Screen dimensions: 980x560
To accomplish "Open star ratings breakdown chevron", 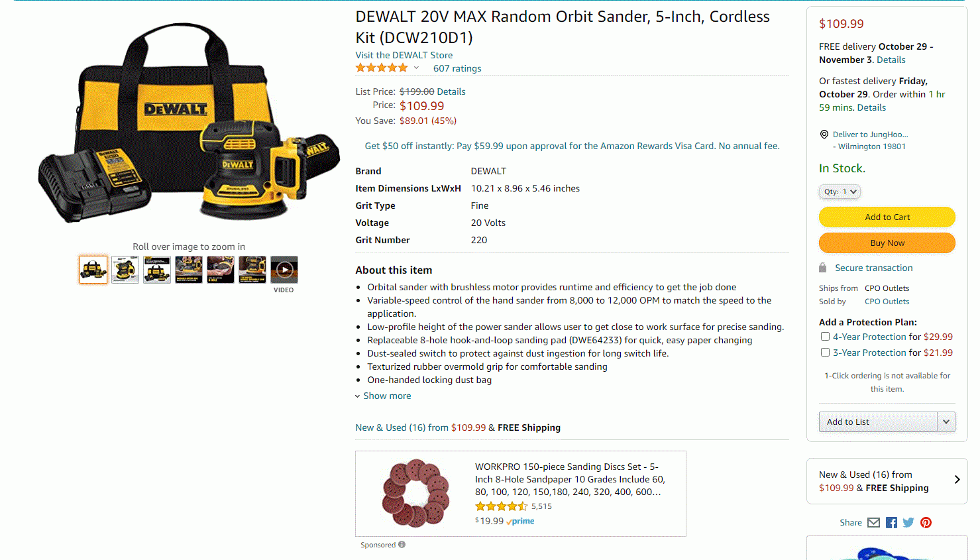I will [416, 68].
